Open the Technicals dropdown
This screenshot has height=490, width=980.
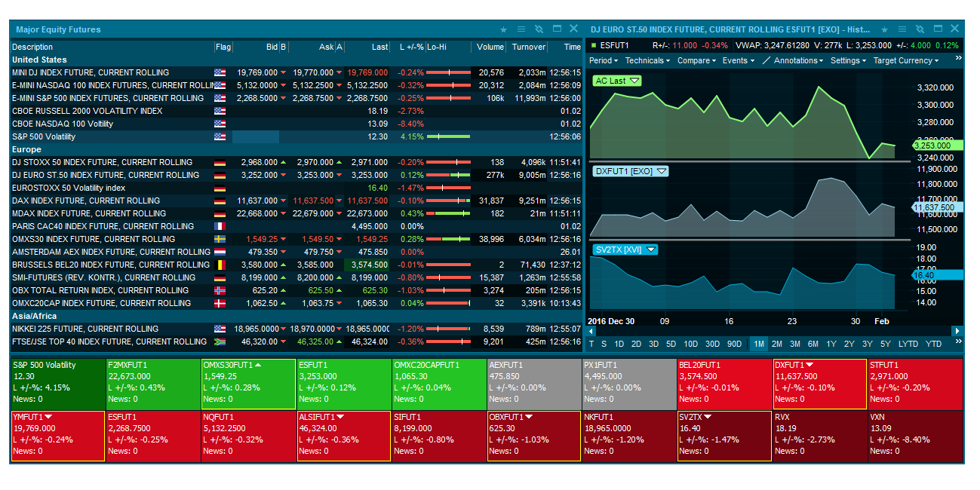click(647, 60)
